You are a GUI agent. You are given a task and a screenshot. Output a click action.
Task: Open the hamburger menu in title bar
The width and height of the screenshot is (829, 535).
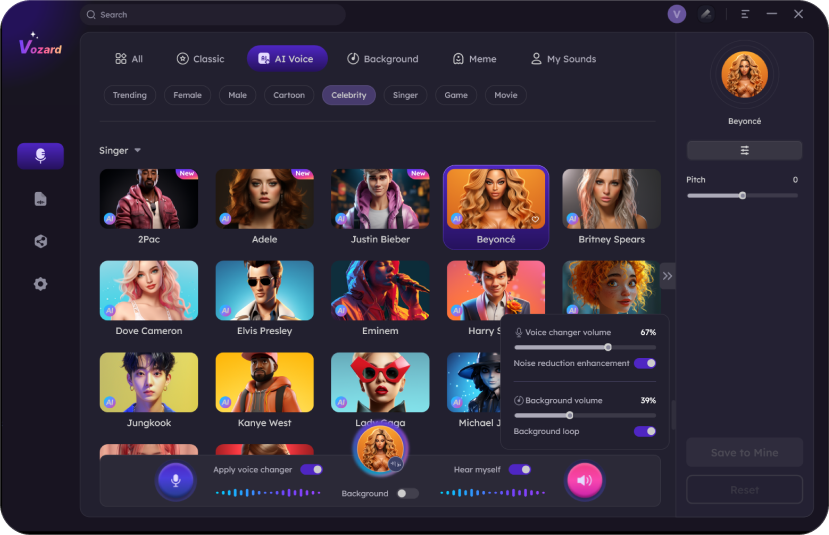click(x=745, y=14)
